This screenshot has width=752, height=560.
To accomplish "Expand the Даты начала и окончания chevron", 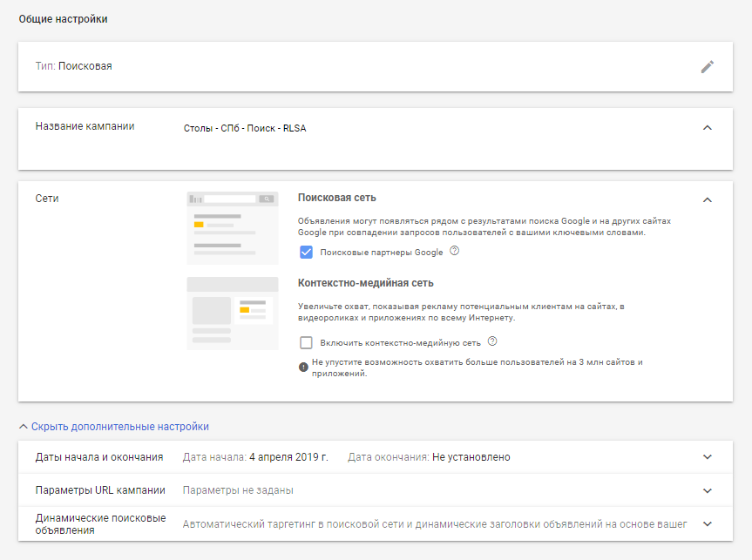I will click(x=707, y=457).
